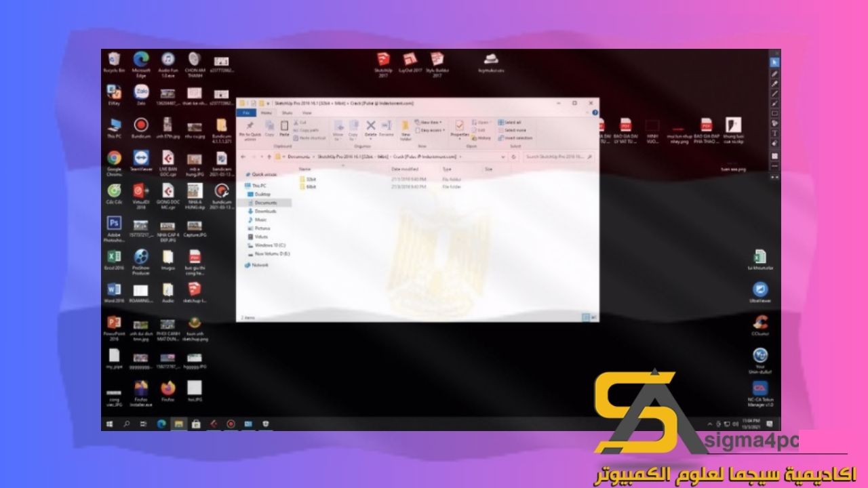Viewport: 868px width, 488px height.
Task: Launch Google Chrome from the desktop
Action: (114, 162)
